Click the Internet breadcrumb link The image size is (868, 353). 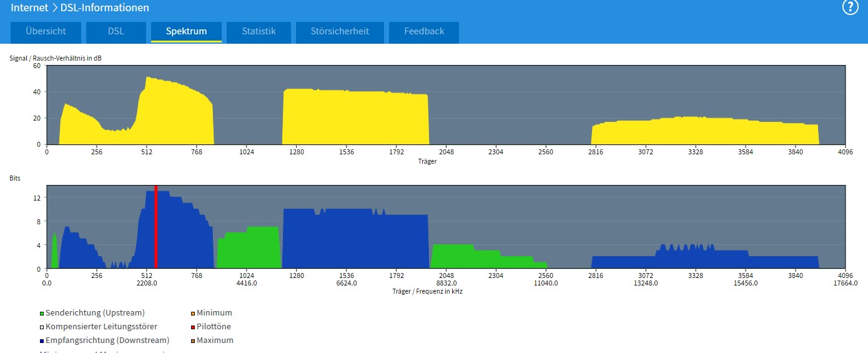pos(29,8)
